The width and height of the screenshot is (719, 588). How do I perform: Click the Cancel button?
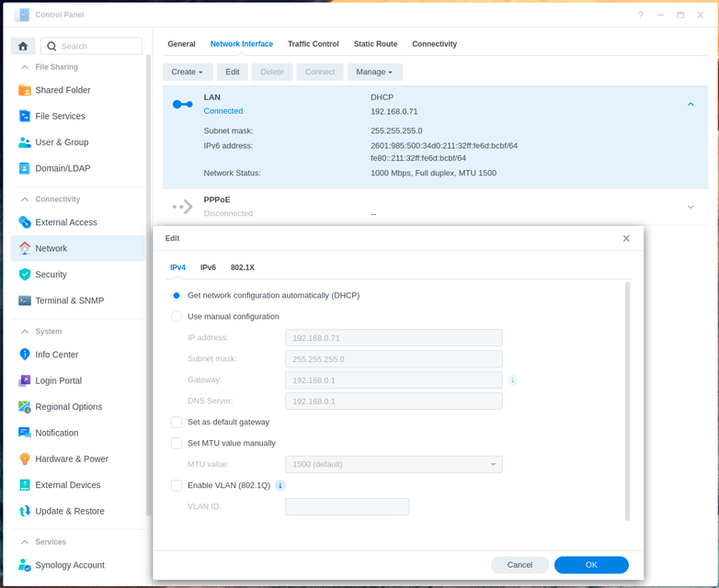pos(519,565)
